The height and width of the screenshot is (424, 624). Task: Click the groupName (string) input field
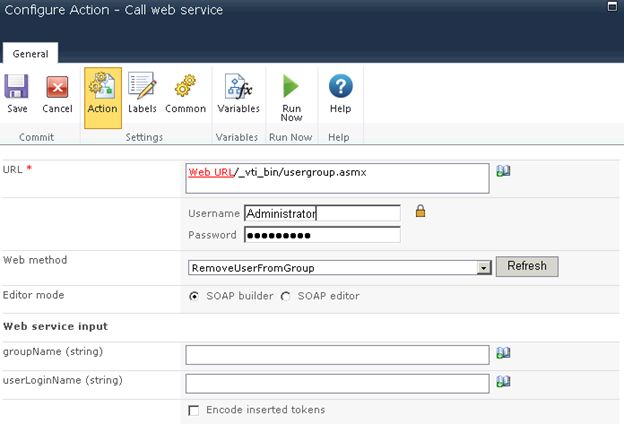coord(337,355)
